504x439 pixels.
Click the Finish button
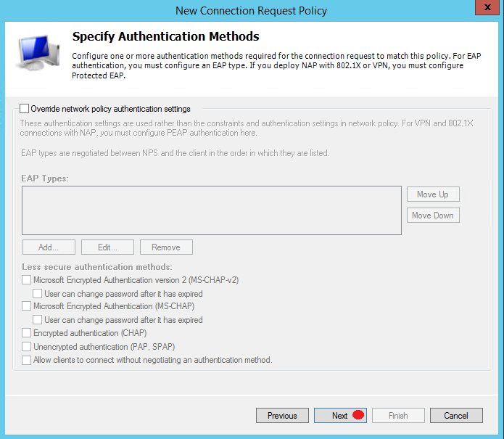(398, 416)
